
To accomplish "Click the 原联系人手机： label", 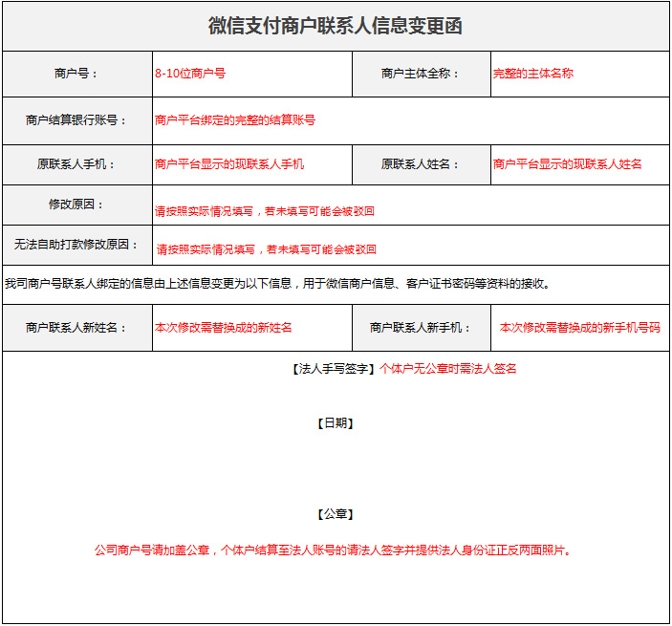I will point(76,164).
